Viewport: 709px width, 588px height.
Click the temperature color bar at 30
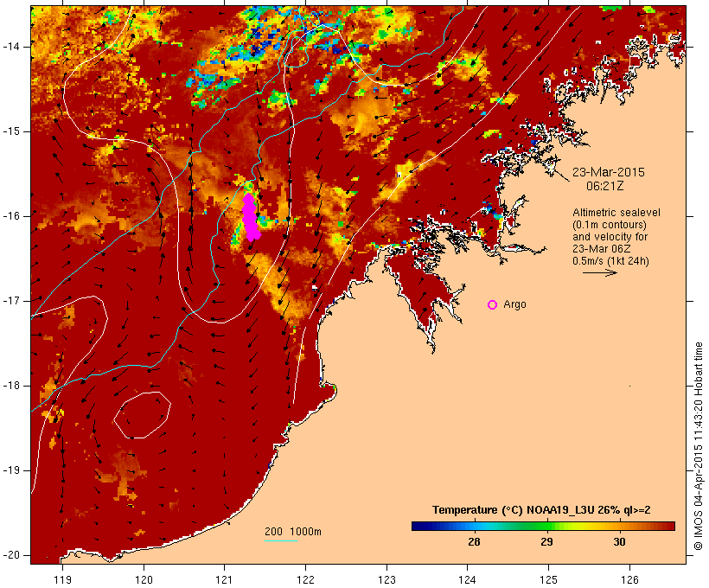[619, 526]
